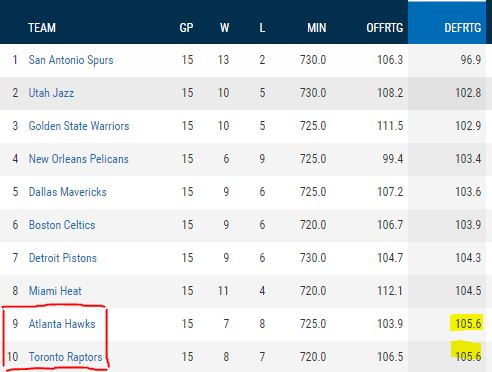
Task: Open the Boston Celtics team link
Action: [62, 225]
